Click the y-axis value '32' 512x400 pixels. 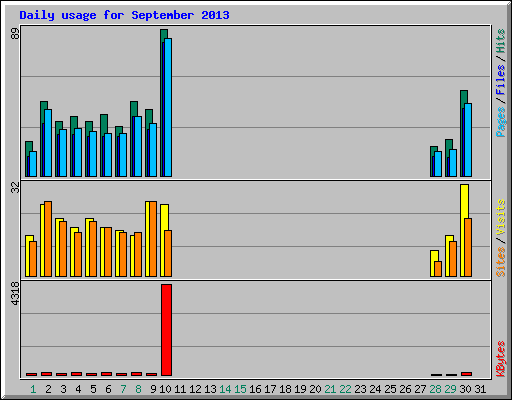pyautogui.click(x=15, y=187)
